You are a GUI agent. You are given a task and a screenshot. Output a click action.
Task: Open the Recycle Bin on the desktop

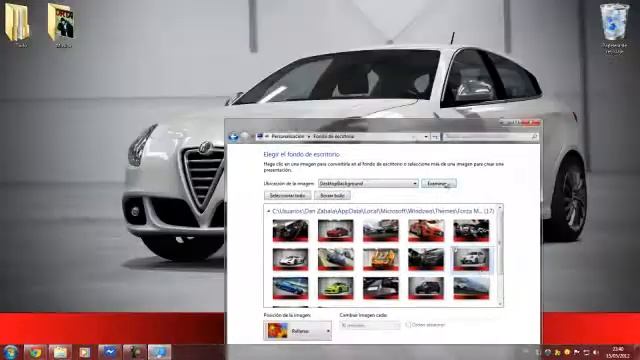click(614, 29)
